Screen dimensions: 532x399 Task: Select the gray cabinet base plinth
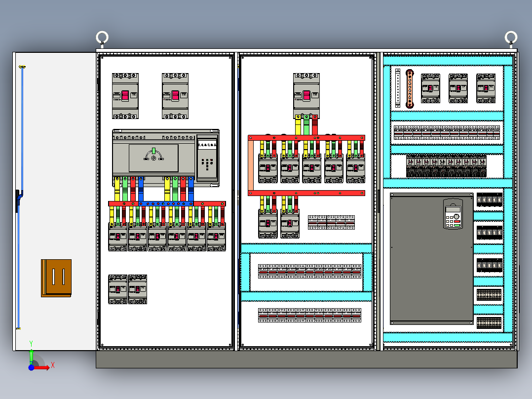[x=307, y=359]
